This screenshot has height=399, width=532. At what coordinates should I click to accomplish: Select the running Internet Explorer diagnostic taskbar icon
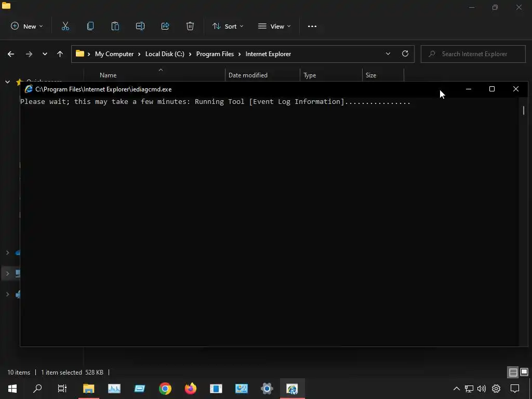[x=292, y=389]
